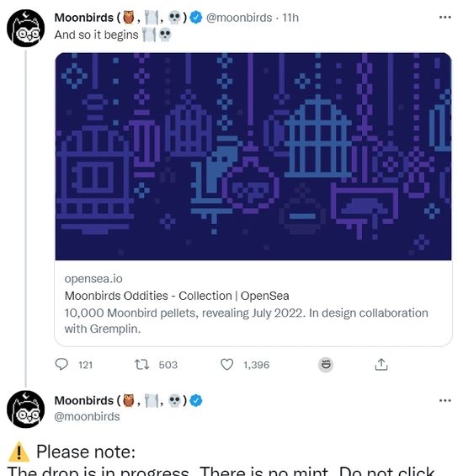
Task: Open the @moonbirds handle under second tweet
Action: click(x=87, y=416)
